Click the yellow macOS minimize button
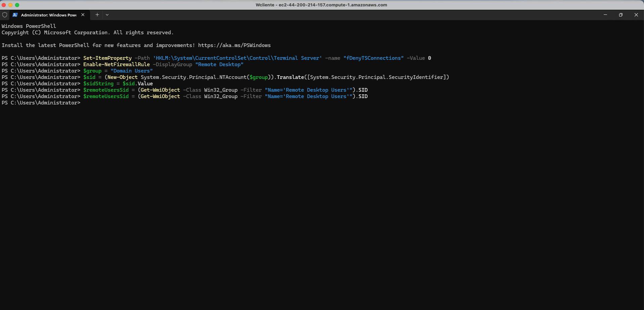Screen dimensions: 644x310 (10, 5)
